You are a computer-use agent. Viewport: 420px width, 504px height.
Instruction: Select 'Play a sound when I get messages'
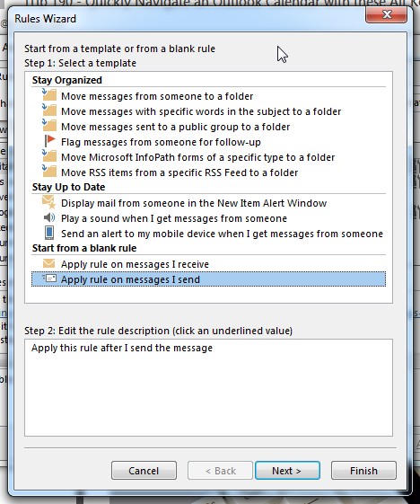tap(174, 218)
